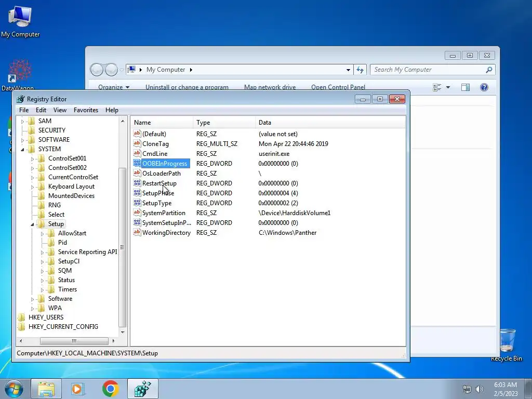Open the Organize dropdown in My Computer
Viewport: 532px width, 399px height.
pyautogui.click(x=114, y=87)
